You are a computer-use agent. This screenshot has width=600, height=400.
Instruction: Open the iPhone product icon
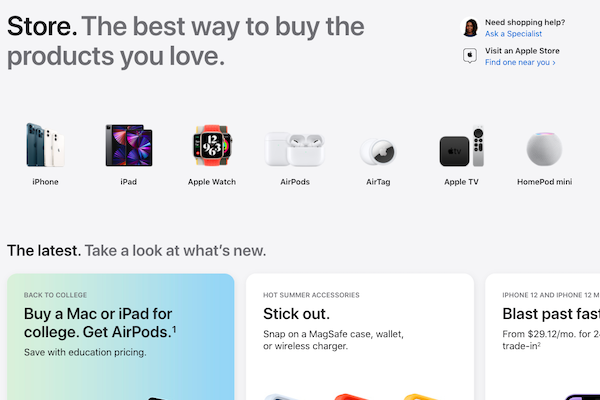click(45, 145)
